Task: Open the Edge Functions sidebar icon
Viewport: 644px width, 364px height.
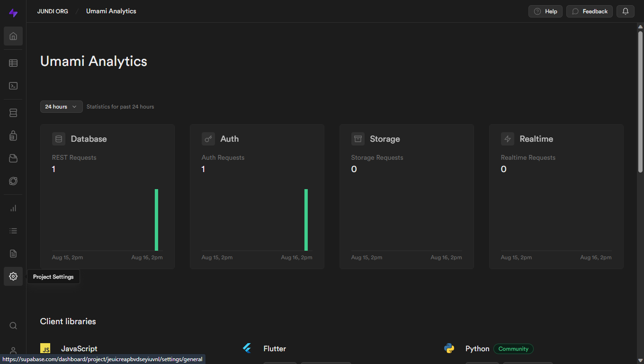Action: pos(13,181)
